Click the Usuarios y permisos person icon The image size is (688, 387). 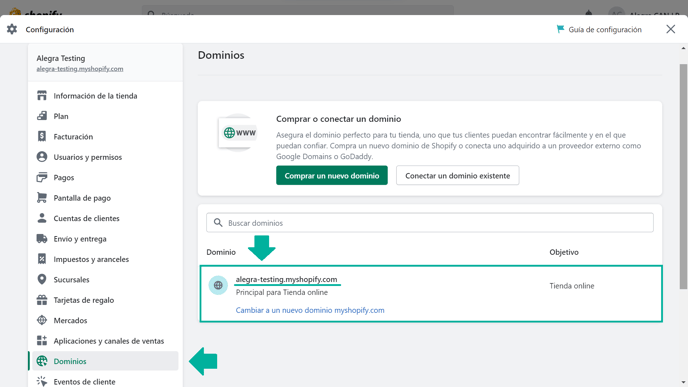click(42, 157)
